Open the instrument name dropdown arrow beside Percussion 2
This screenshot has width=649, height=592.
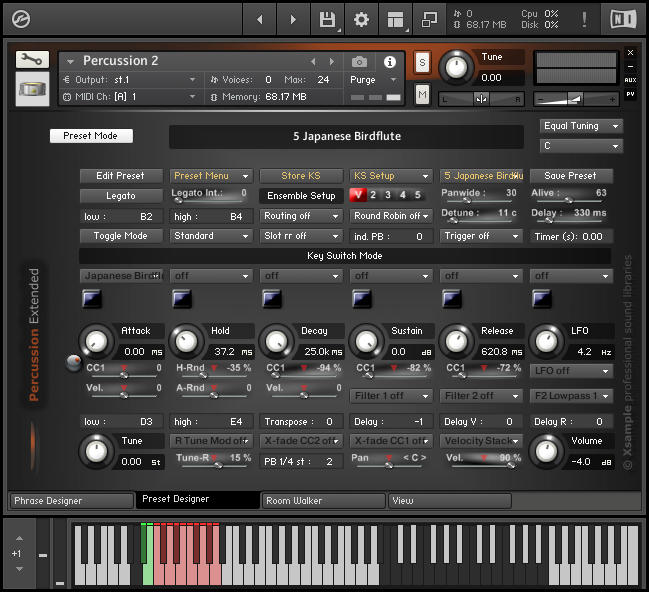pos(70,62)
